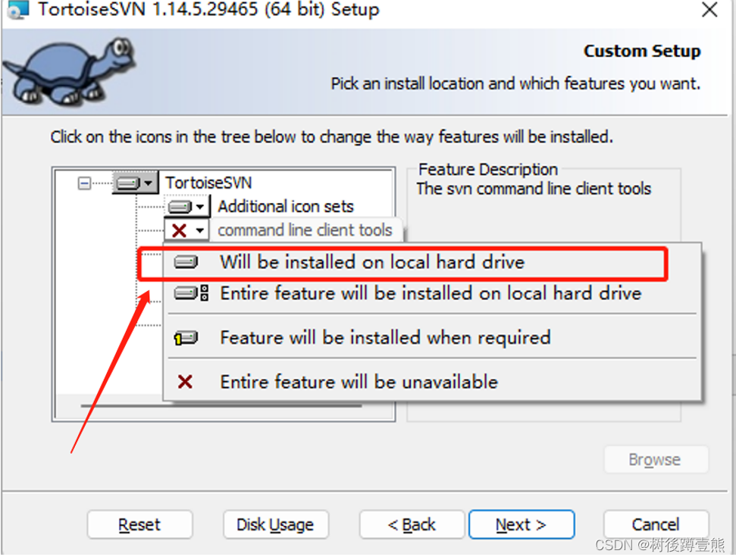
Task: Click command line client tools X dropdown
Action: pyautogui.click(x=186, y=230)
